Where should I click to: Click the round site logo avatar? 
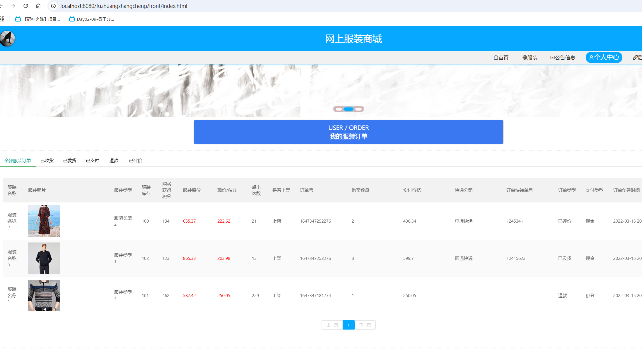tap(8, 39)
